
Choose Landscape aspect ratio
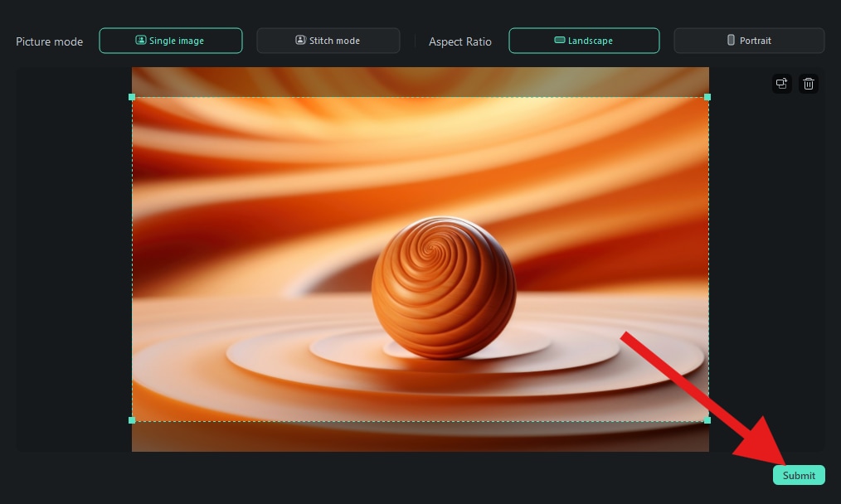[584, 41]
